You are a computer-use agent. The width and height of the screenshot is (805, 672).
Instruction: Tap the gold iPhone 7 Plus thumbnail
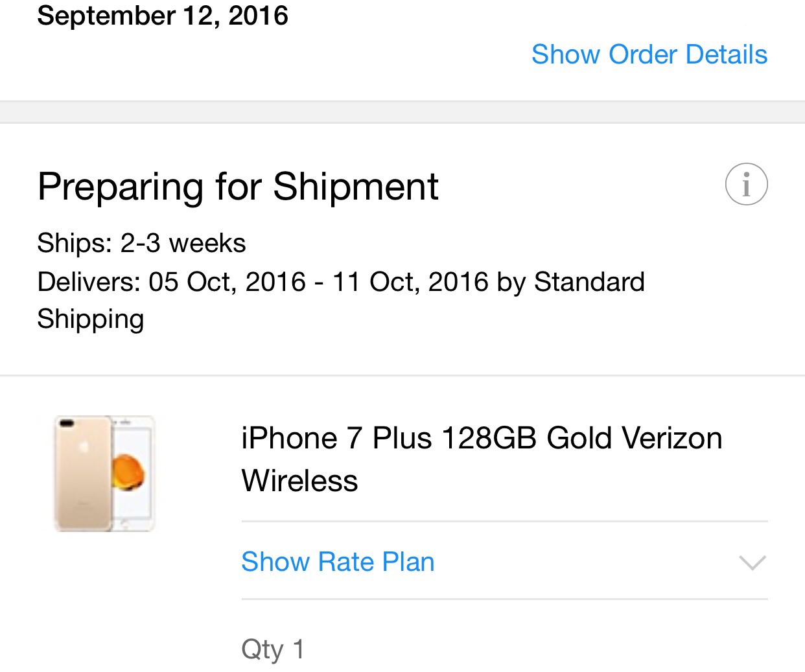[x=104, y=474]
